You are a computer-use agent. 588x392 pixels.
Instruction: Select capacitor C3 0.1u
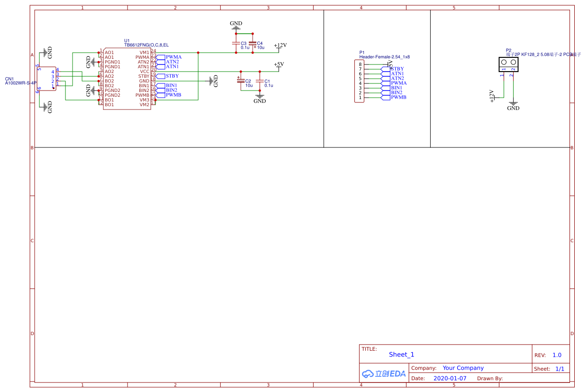235,43
